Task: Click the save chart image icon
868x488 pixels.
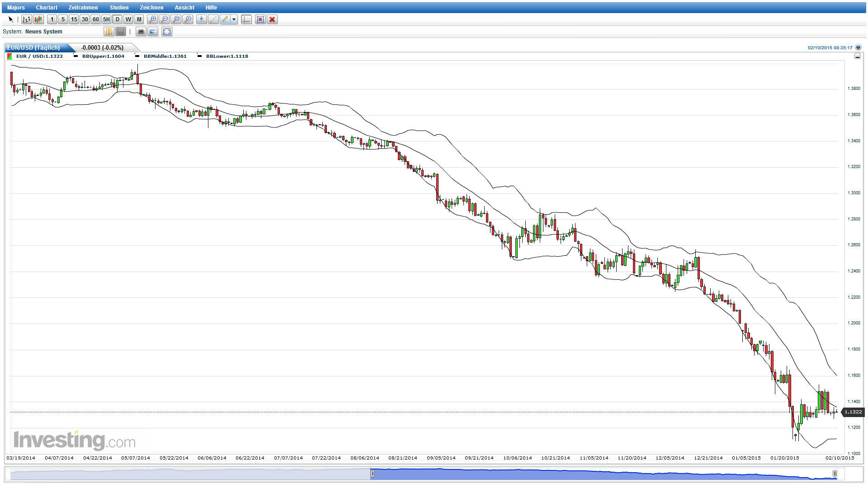Action: [152, 32]
